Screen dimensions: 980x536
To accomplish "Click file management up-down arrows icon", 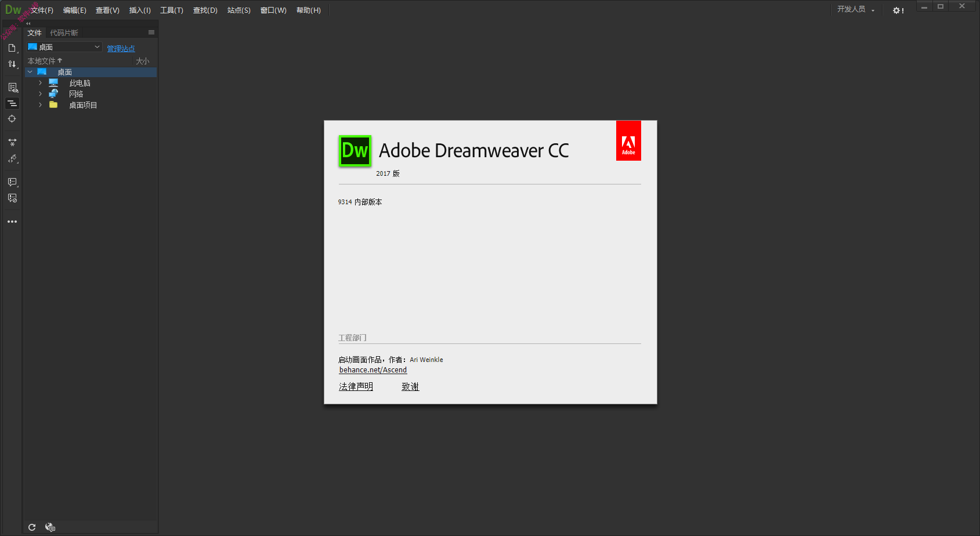I will (12, 64).
